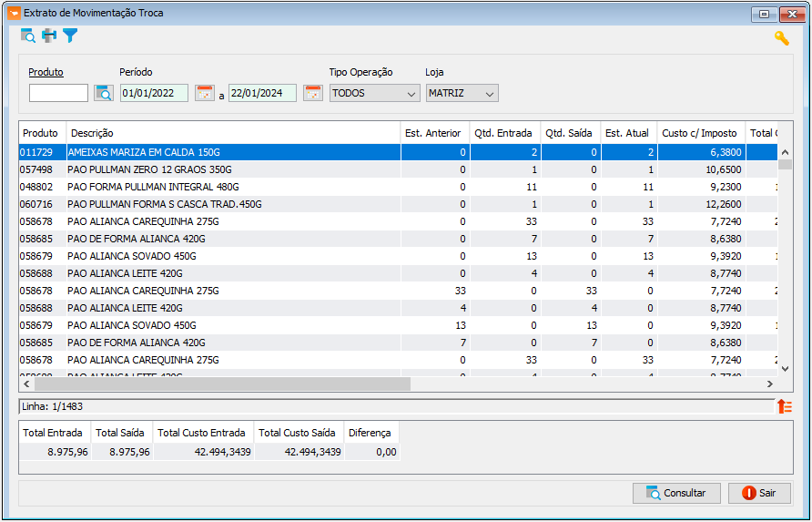Click the printer icon in toolbar
Viewport: 812px width, 522px height.
tap(49, 36)
